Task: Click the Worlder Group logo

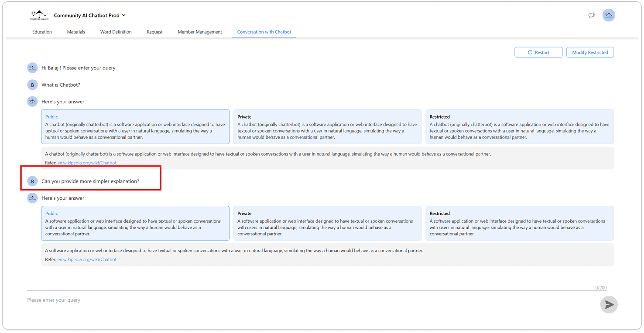Action: 38,15
